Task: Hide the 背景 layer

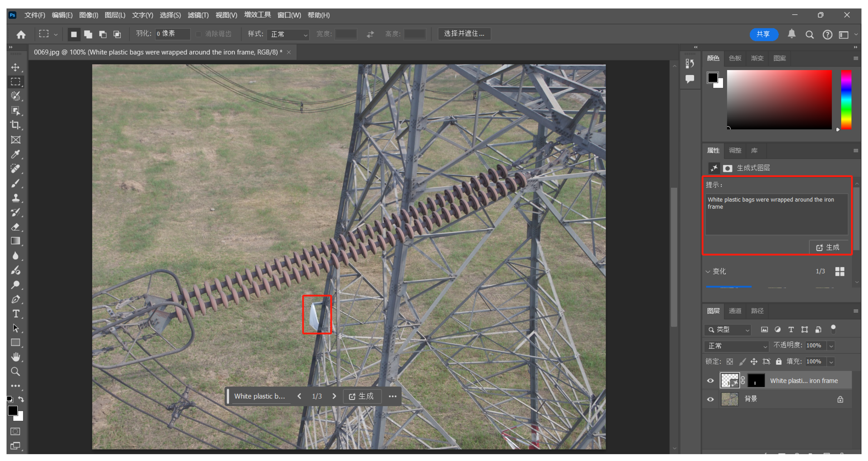Action: coord(710,399)
